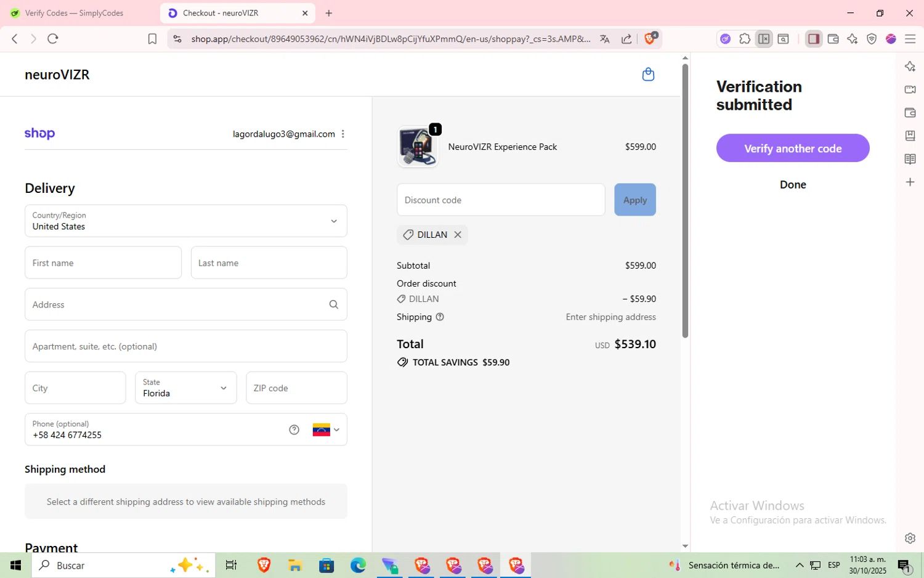Open the Microsoft Store taskbar icon
The width and height of the screenshot is (924, 578).
[x=326, y=565]
